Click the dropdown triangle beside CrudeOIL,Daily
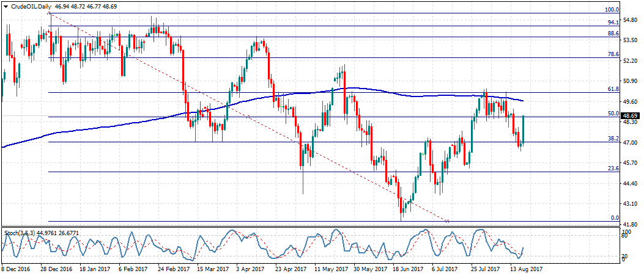Image resolution: width=644 pixels, height=276 pixels. tap(6, 5)
